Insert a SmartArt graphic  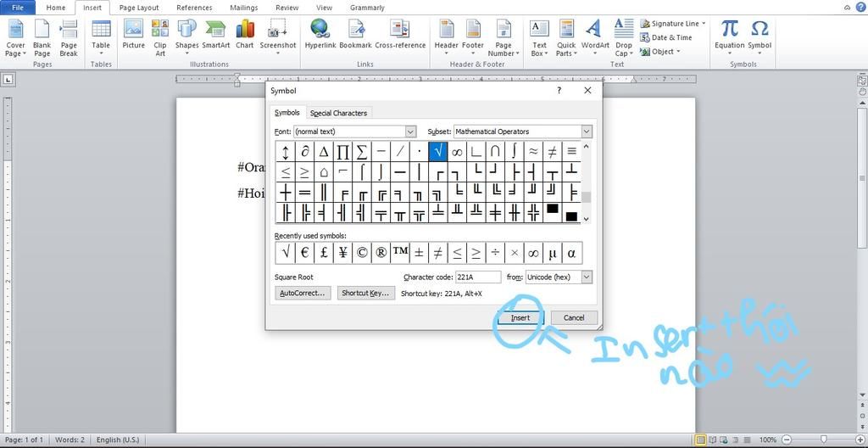pyautogui.click(x=215, y=35)
